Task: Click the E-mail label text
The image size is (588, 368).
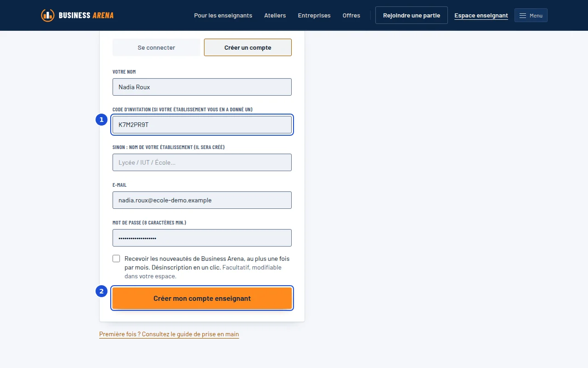Action: coord(119,185)
